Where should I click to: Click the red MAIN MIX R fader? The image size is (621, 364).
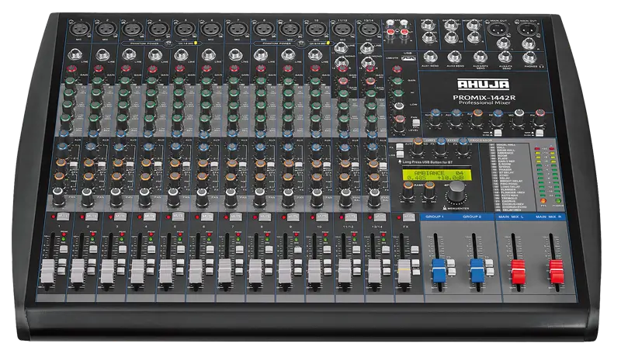pyautogui.click(x=556, y=272)
